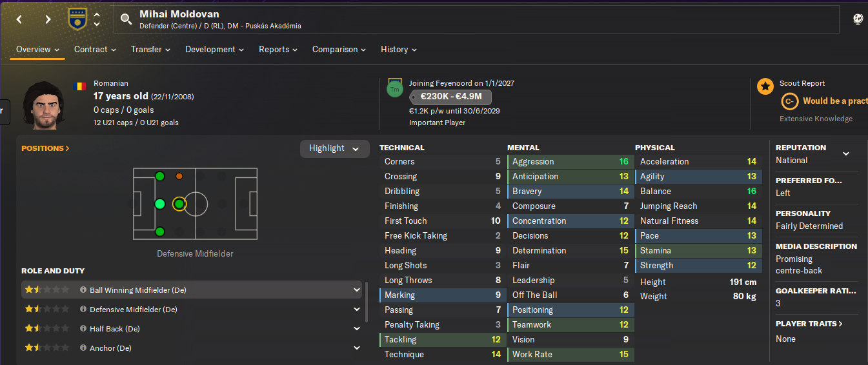
Task: Select the defensive midfielder position dot
Action: (179, 204)
